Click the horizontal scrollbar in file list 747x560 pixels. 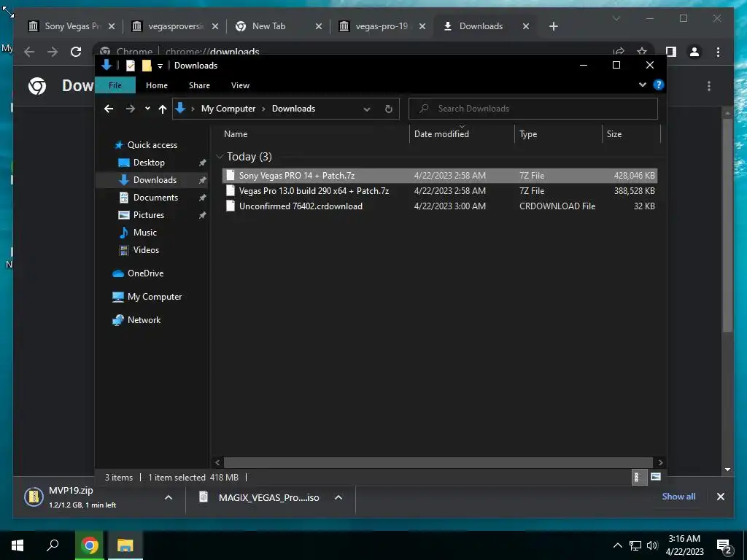pyautogui.click(x=438, y=462)
